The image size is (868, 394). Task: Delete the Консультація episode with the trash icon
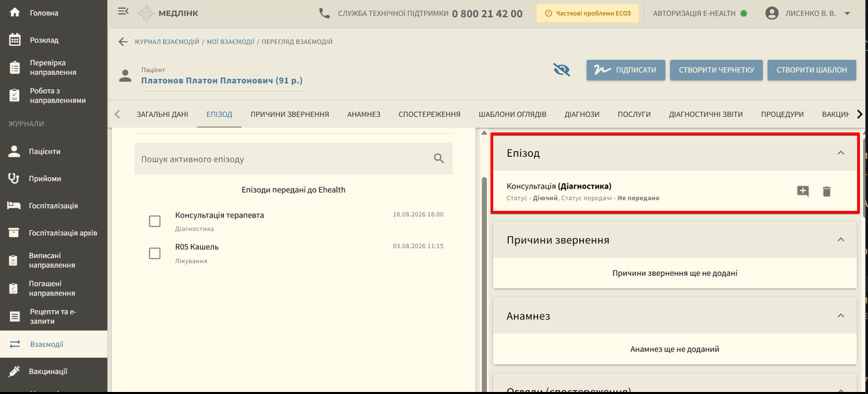tap(827, 191)
